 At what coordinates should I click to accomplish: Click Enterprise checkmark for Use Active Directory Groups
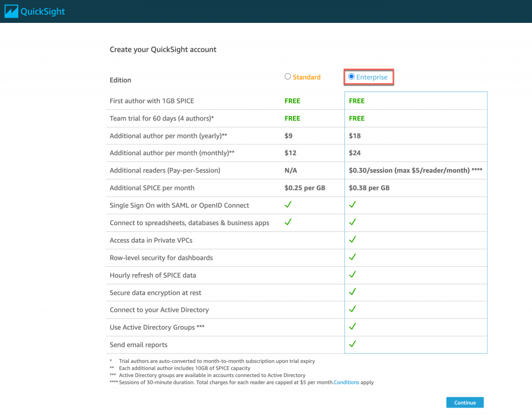352,327
